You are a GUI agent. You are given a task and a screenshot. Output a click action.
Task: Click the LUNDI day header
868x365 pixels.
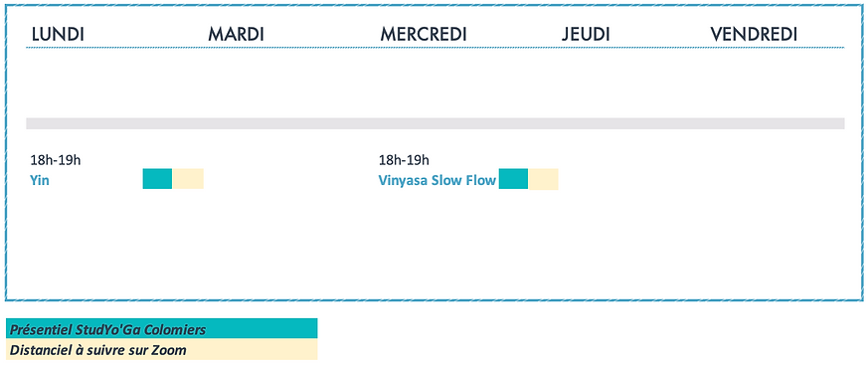(58, 35)
